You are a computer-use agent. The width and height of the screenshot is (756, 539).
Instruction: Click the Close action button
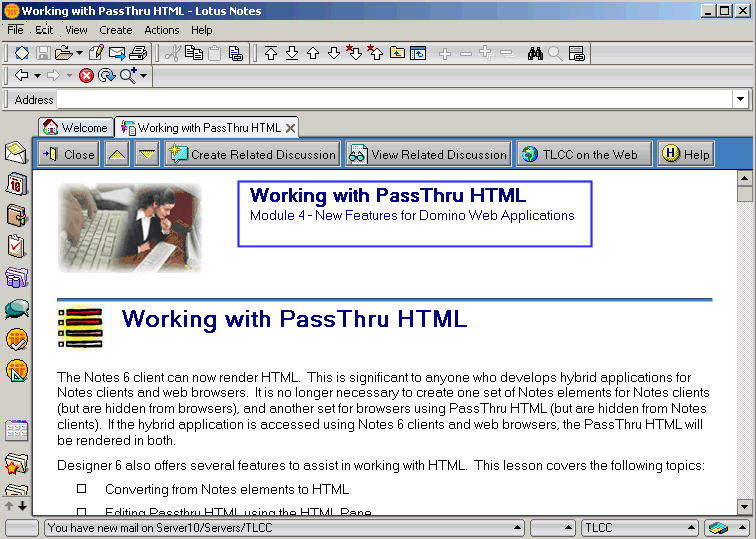coord(69,154)
